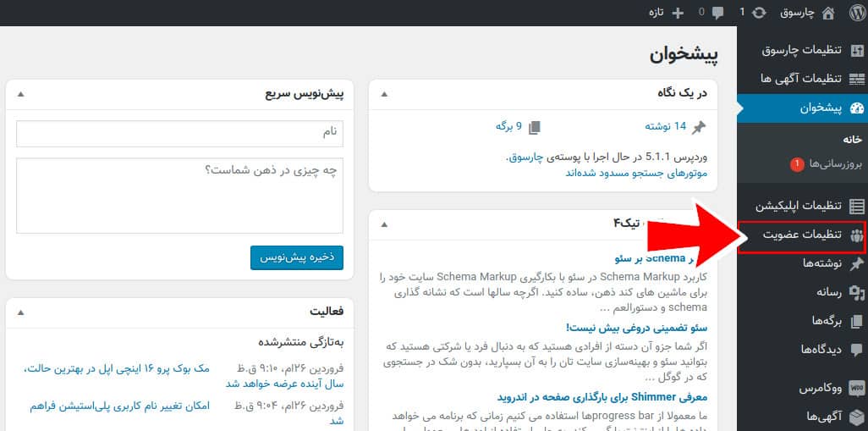Click the red updates badge on بروزرسانی‌ها
The width and height of the screenshot is (868, 431).
(x=797, y=164)
